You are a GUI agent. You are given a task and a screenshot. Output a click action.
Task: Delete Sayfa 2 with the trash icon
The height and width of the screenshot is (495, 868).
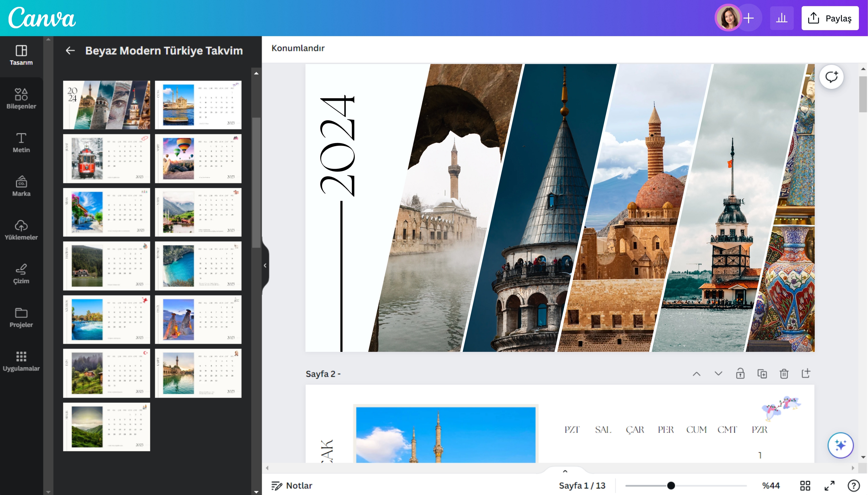tap(784, 374)
